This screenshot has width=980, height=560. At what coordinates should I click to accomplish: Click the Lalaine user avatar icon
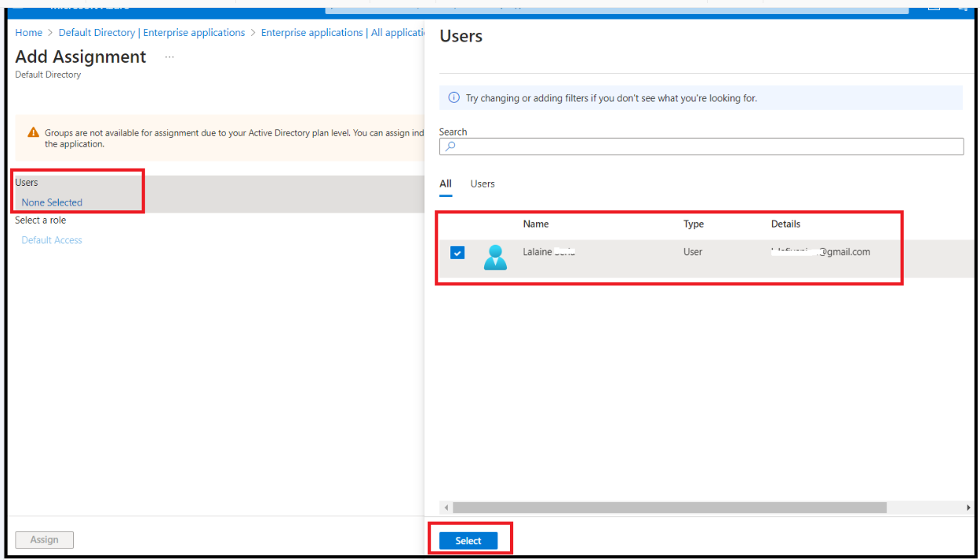point(495,256)
